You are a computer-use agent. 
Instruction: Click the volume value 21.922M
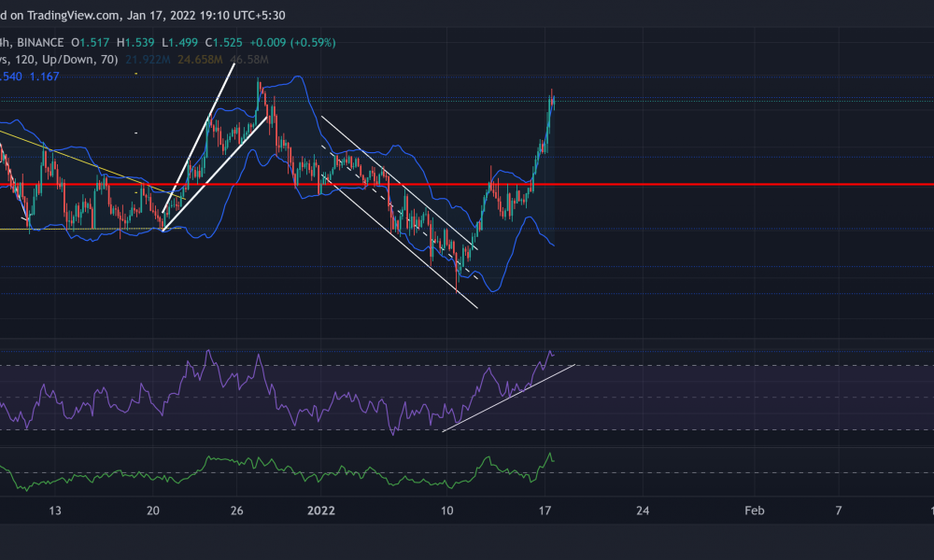pos(148,60)
